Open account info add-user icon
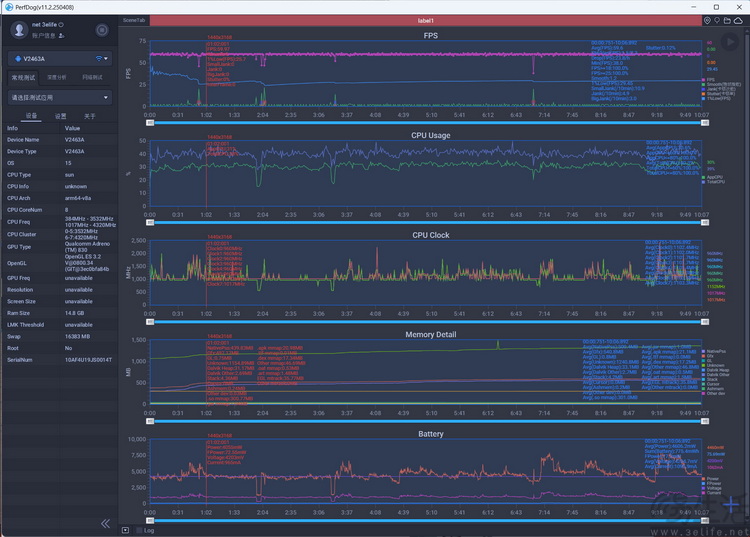The image size is (750, 537). [x=61, y=36]
